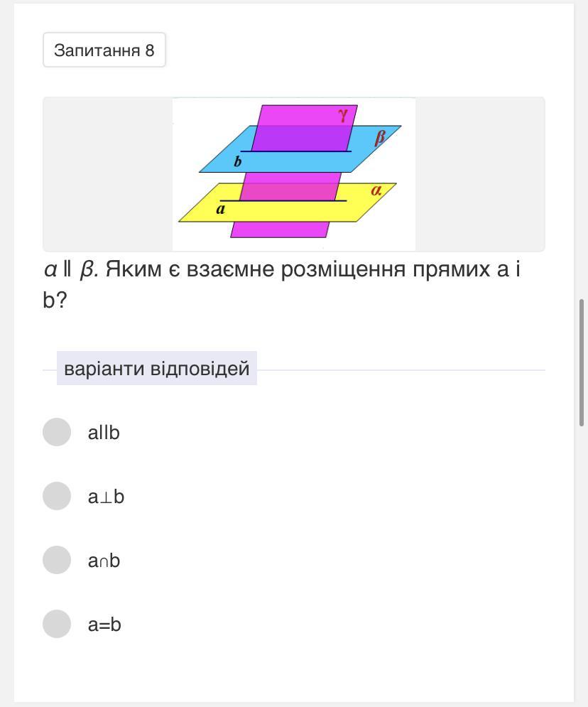Click the line label a in the diagram
This screenshot has height=707, width=588.
[221, 210]
